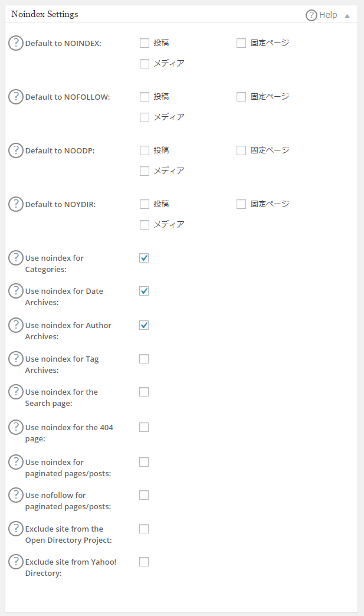Click help icon beside Default to NOINDEX

pyautogui.click(x=16, y=43)
